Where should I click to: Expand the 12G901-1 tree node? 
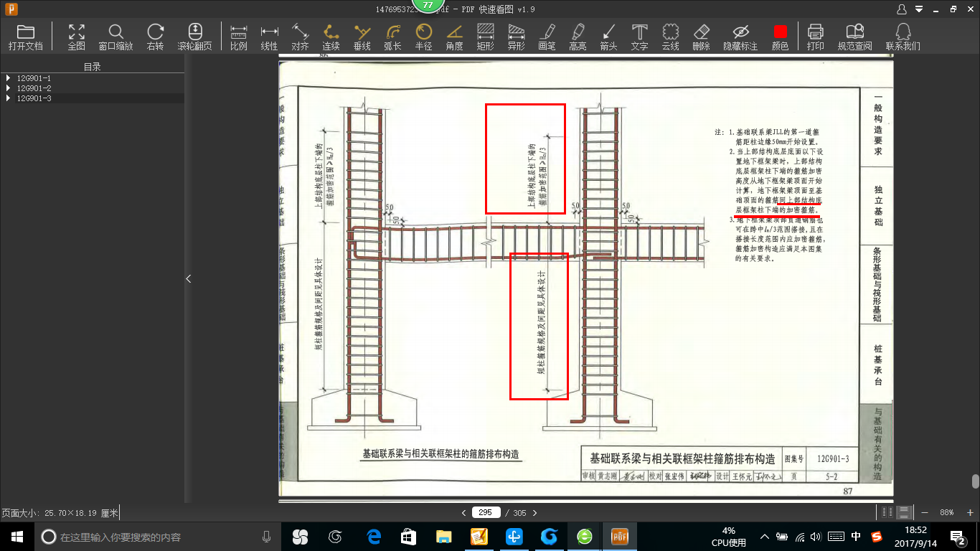[x=7, y=77]
